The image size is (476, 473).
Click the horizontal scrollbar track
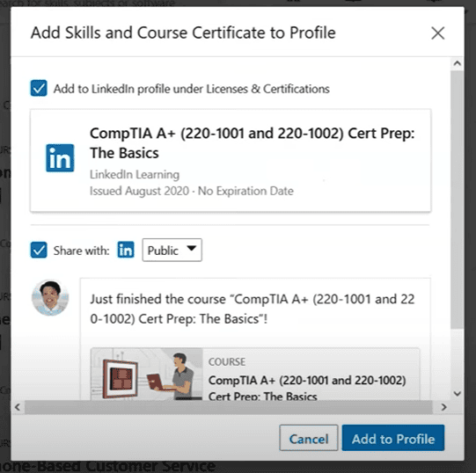pos(228,407)
